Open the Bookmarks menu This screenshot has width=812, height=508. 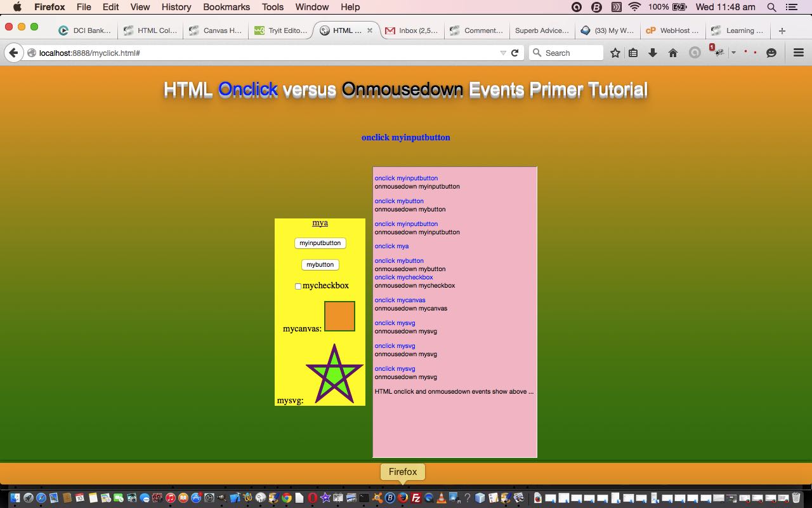click(x=226, y=7)
